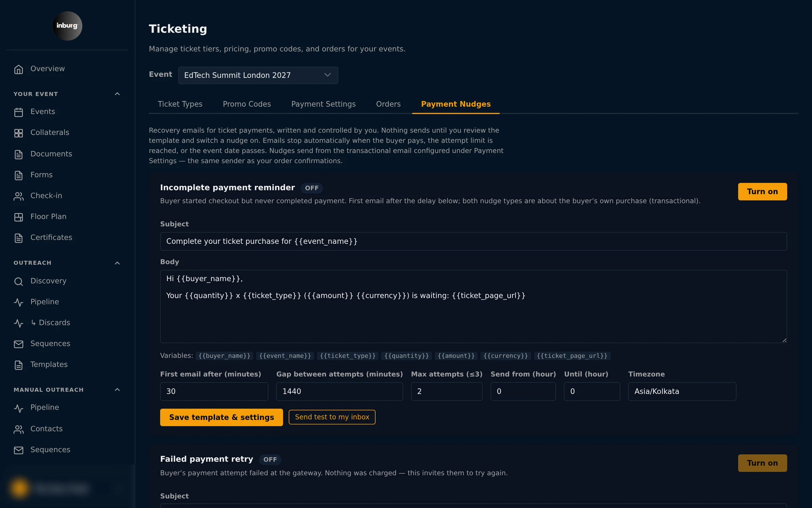The image size is (812, 508).
Task: Click Save template & settings button
Action: tap(221, 417)
